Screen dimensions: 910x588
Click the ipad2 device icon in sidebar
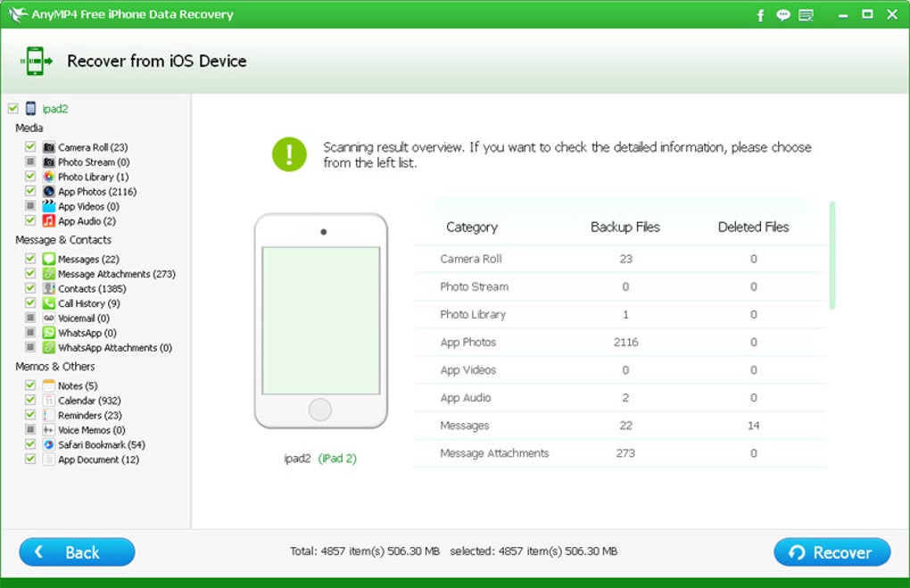(x=30, y=109)
